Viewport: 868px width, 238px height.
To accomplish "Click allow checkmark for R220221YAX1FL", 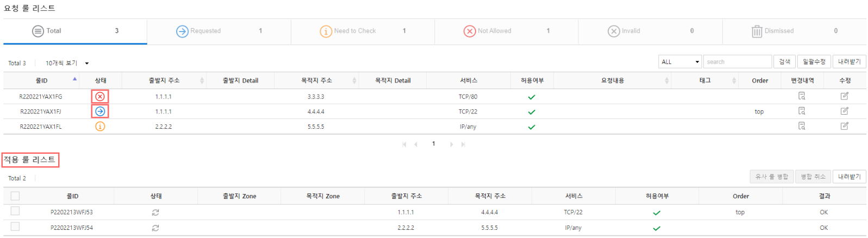I will coord(532,127).
